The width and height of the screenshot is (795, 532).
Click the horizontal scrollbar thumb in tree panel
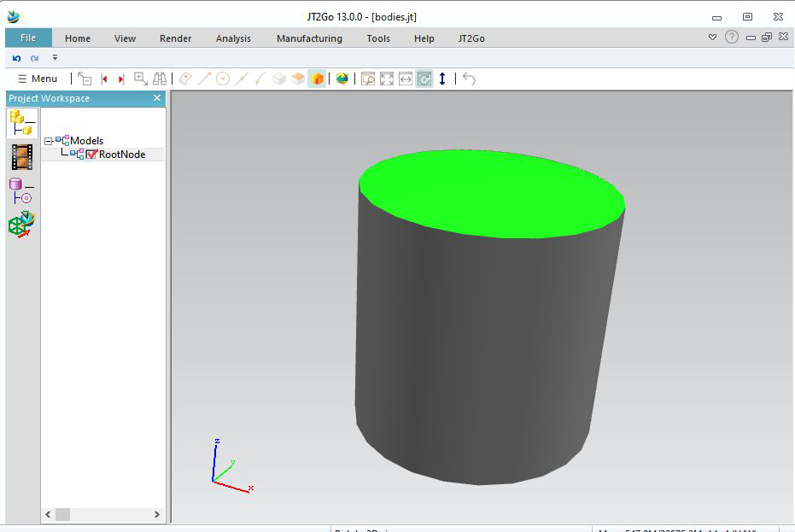[x=63, y=514]
